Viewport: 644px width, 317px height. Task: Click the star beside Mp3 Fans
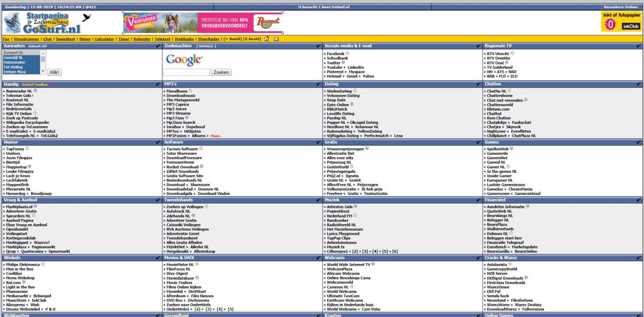(x=187, y=118)
